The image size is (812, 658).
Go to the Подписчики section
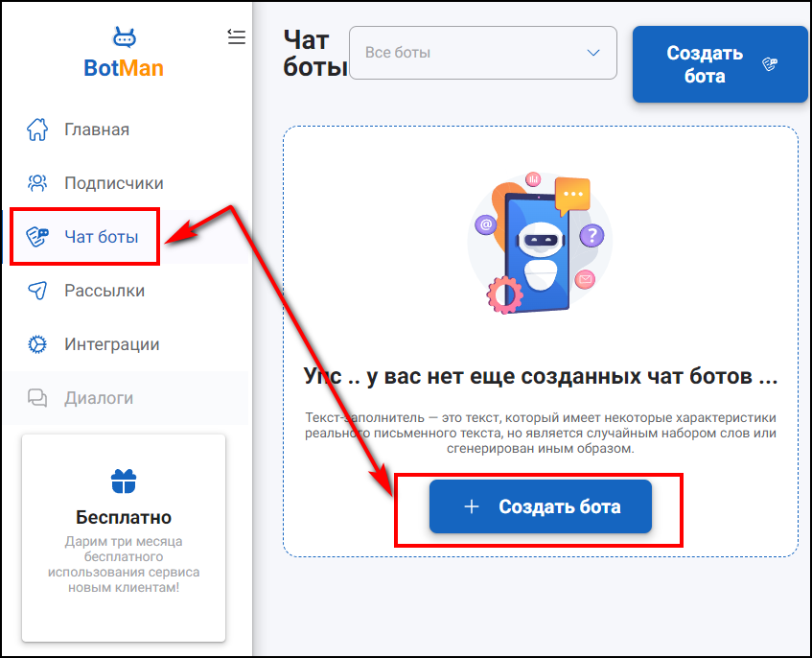pyautogui.click(x=126, y=183)
